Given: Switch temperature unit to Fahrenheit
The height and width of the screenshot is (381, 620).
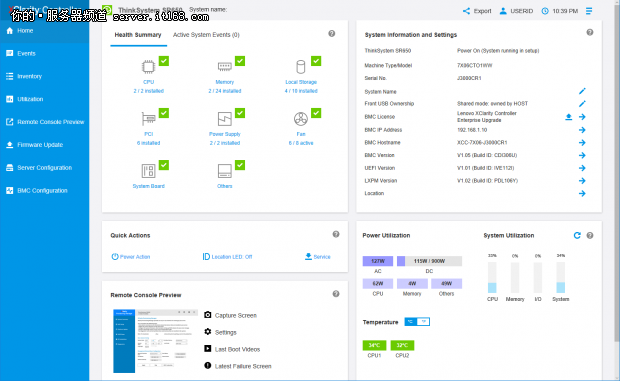Looking at the screenshot, I should point(423,322).
